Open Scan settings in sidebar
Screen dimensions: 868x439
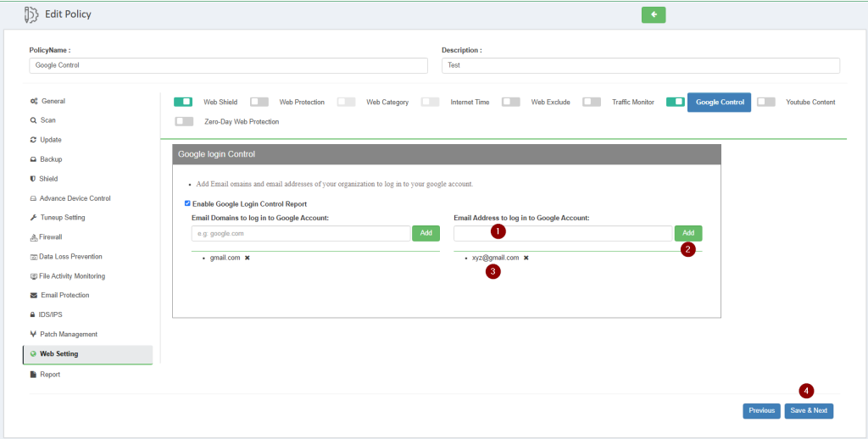point(48,120)
